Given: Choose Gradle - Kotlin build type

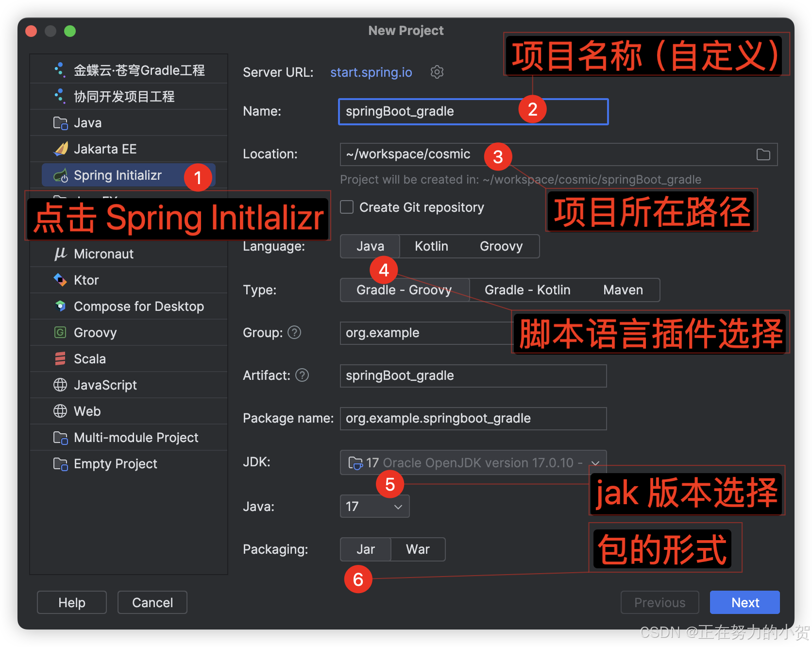Looking at the screenshot, I should pyautogui.click(x=527, y=290).
